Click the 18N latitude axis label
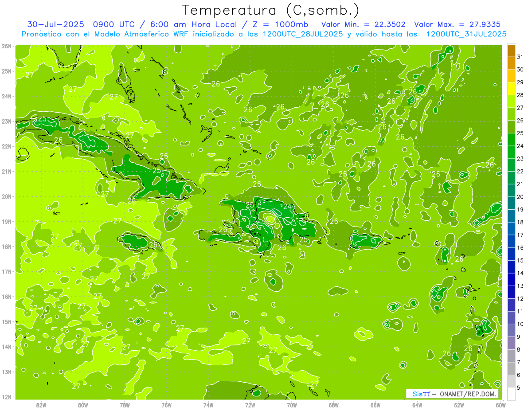 [7, 247]
